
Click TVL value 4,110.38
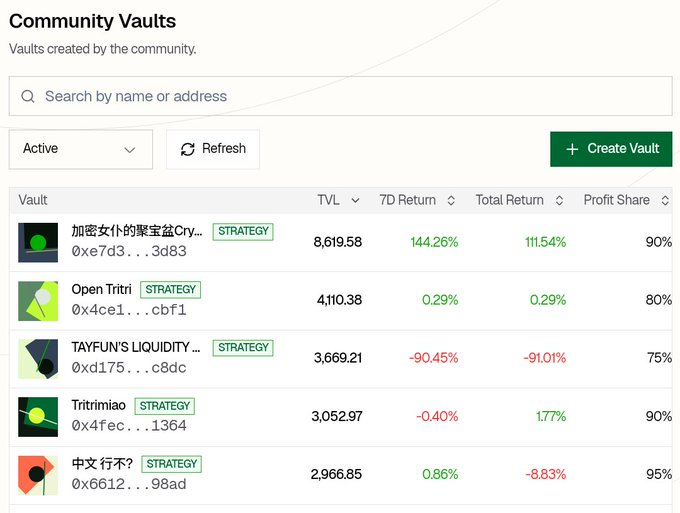(x=339, y=300)
